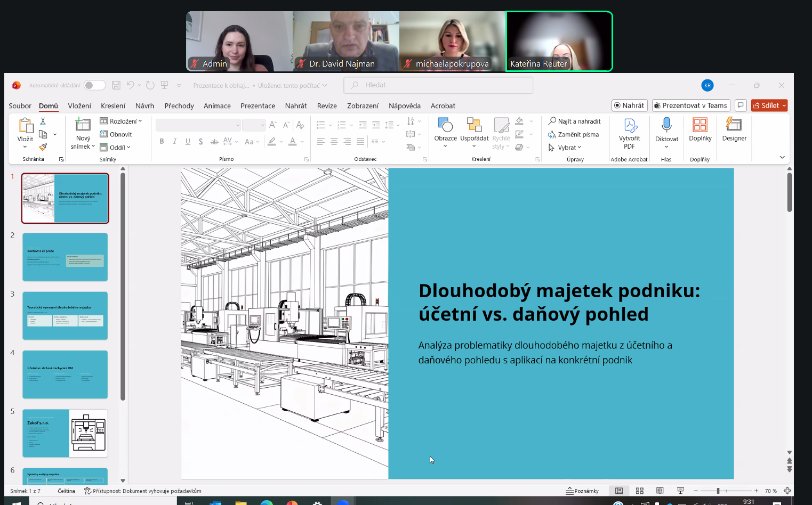Viewport: 812px width, 505px height.
Task: Toggle Automatické ukládání autosave switch
Action: [x=94, y=85]
